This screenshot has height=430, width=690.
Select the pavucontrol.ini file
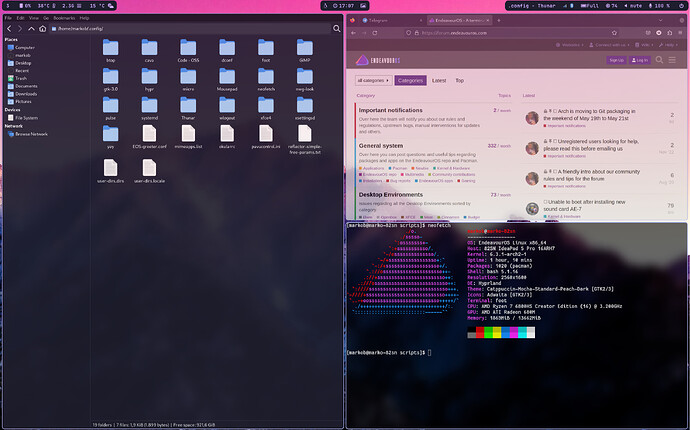point(266,137)
